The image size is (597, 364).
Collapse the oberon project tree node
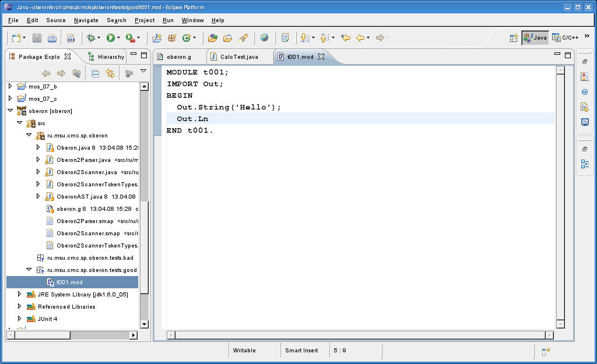(10, 111)
